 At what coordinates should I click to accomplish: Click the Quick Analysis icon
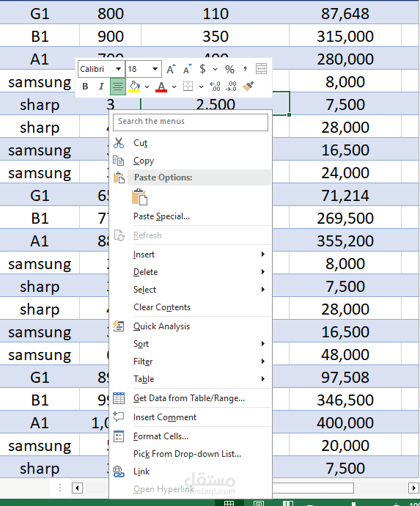click(119, 326)
